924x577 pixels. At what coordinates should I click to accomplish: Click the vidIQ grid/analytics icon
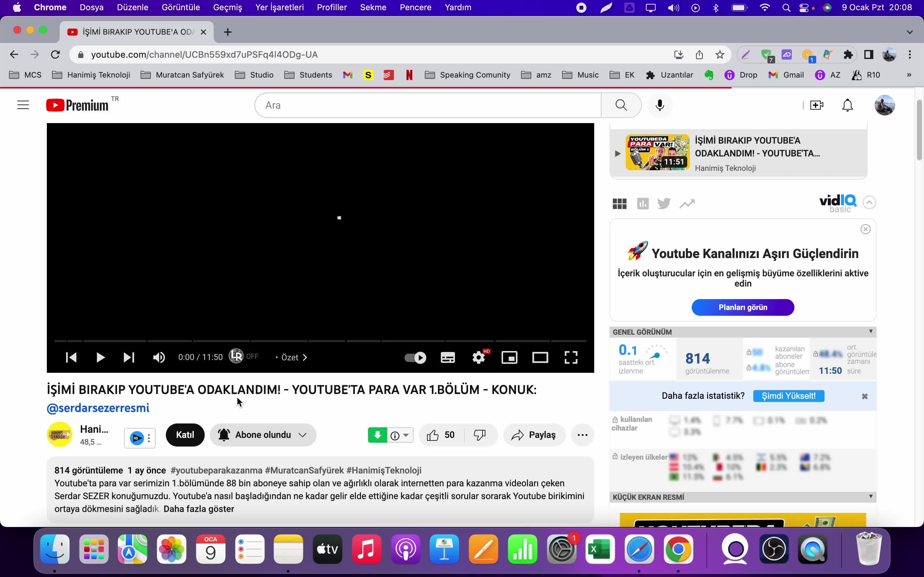point(619,204)
